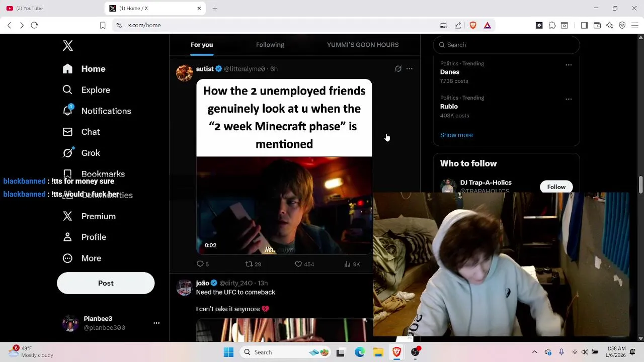This screenshot has height=362, width=644.
Task: Open joão's profile avatar
Action: point(184,288)
